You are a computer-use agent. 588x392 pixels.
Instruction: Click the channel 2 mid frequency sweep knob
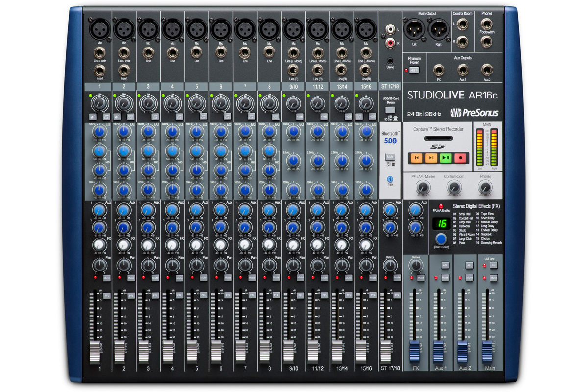(124, 151)
